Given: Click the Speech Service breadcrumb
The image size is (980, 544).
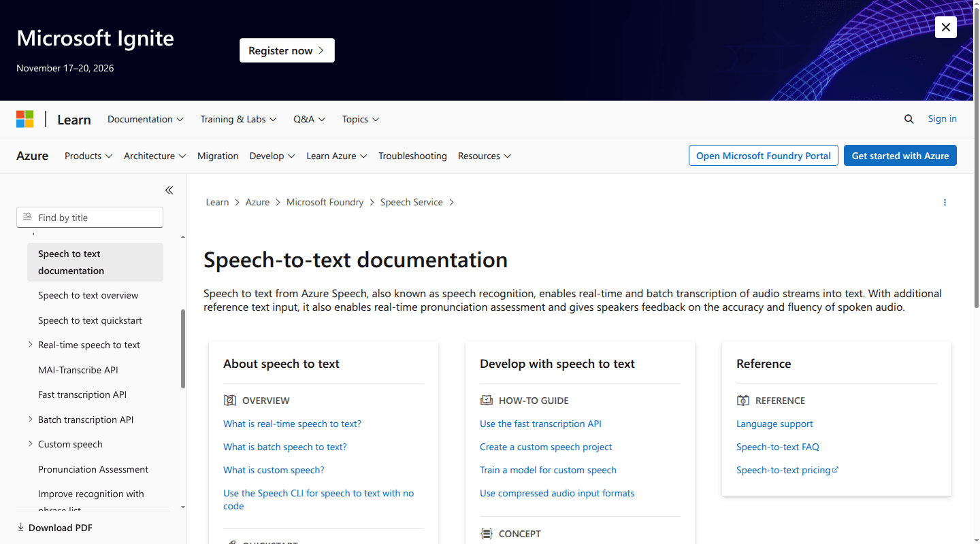Looking at the screenshot, I should coord(411,202).
